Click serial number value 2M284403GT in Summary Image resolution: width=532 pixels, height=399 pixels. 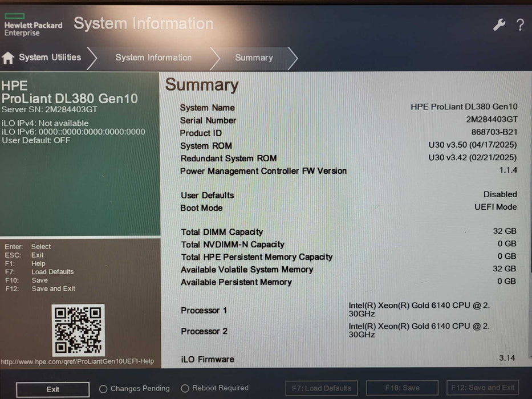(x=492, y=120)
